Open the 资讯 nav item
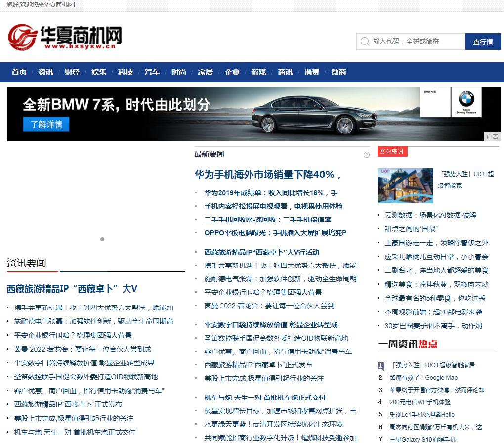This screenshot has width=504, height=443. [45, 72]
